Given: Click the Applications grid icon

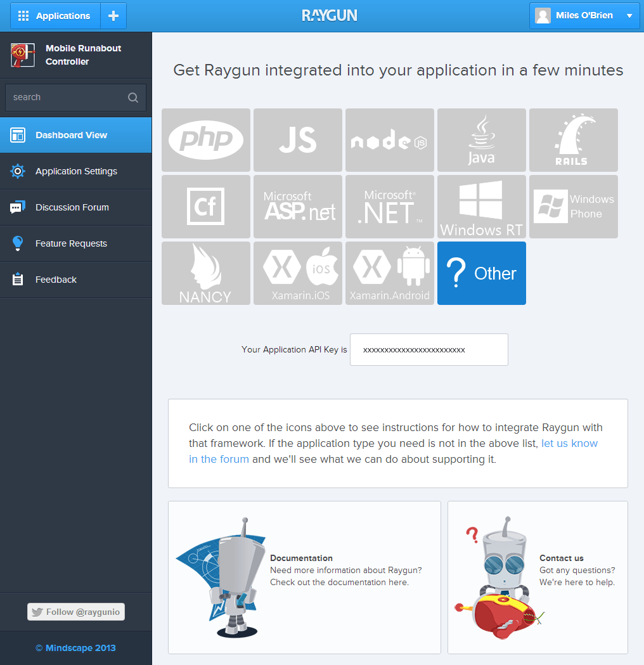Looking at the screenshot, I should click(x=23, y=16).
